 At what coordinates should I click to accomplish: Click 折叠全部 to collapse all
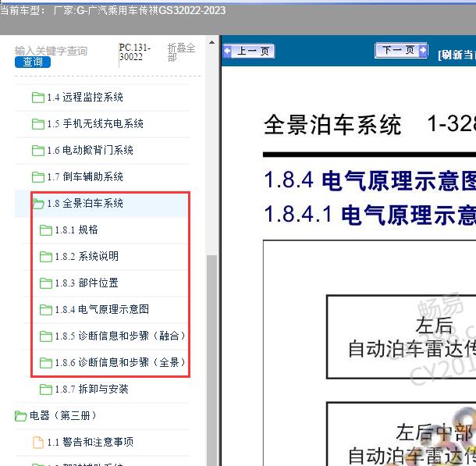181,52
